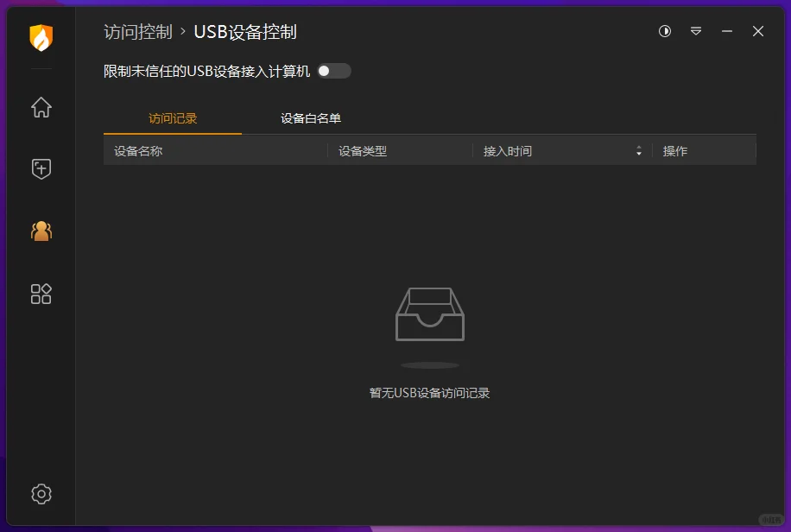Open the main menu chevron top right
The image size is (791, 532).
696,31
